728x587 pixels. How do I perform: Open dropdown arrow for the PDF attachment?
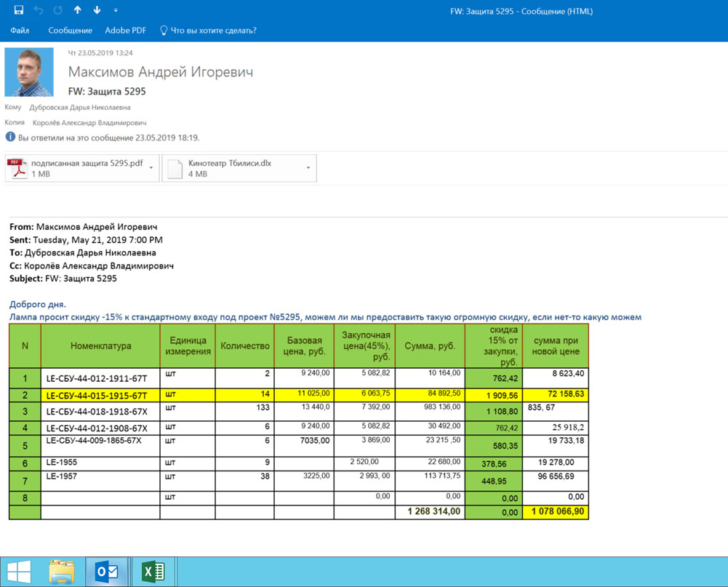[x=151, y=168]
